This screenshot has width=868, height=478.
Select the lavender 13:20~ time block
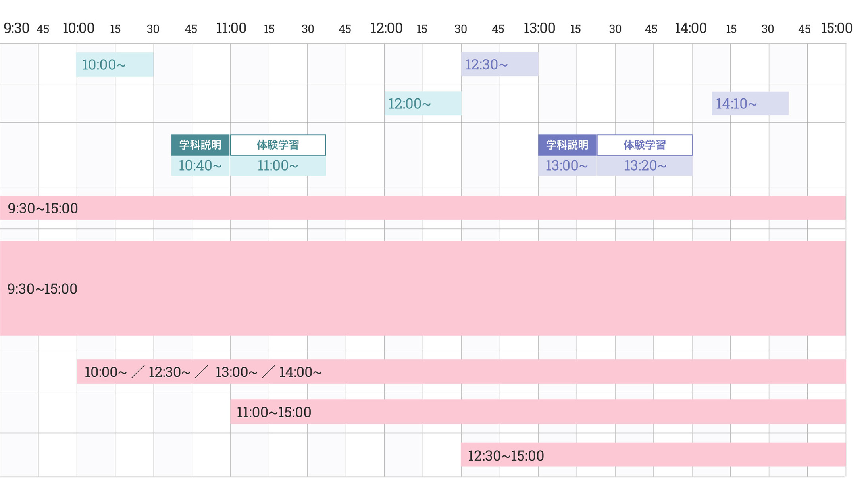(645, 165)
